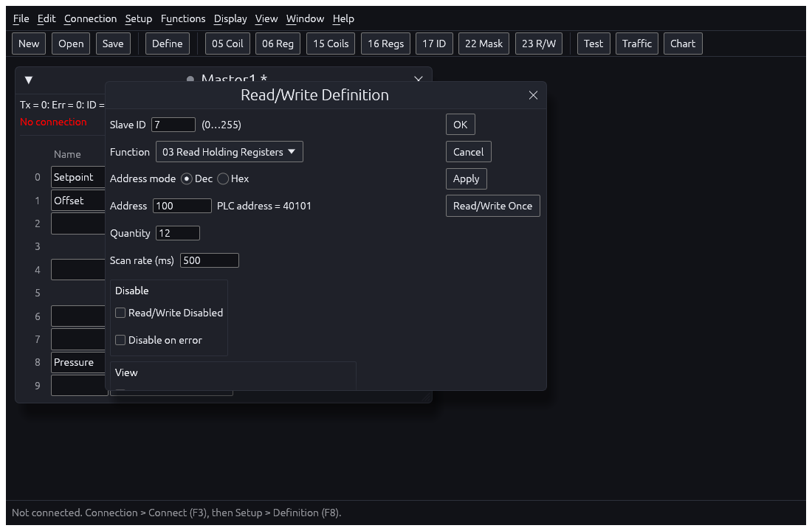Select the 22 Mask function button

click(484, 44)
